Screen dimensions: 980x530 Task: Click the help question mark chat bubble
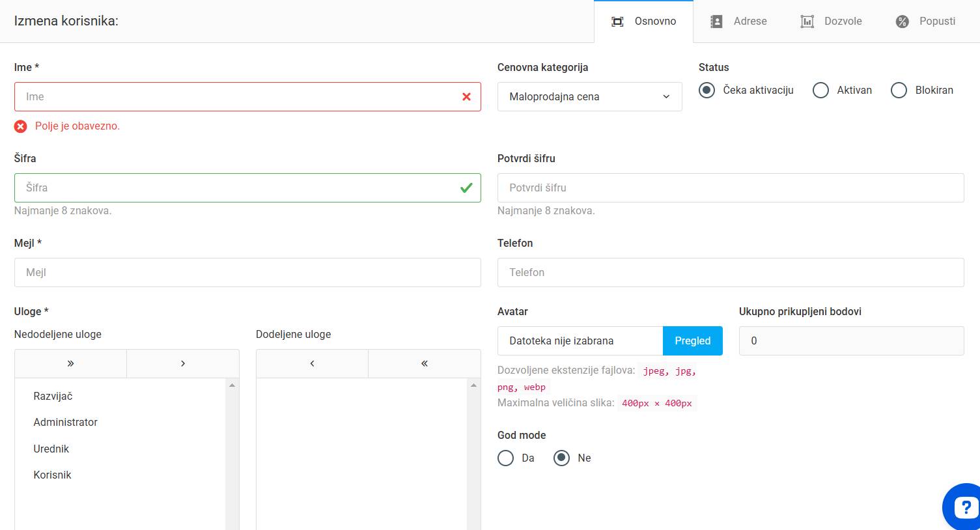pyautogui.click(x=964, y=507)
